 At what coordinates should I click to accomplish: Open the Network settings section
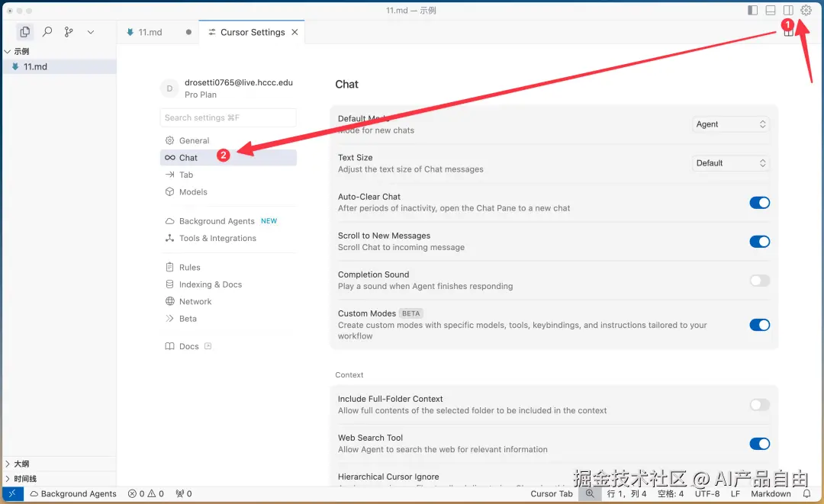tap(228, 301)
